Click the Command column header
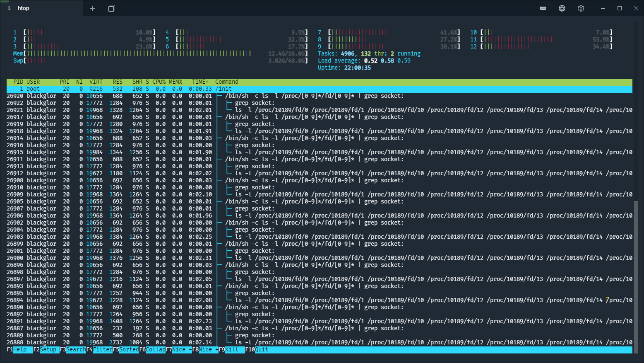This screenshot has height=363, width=644. pos(227,82)
